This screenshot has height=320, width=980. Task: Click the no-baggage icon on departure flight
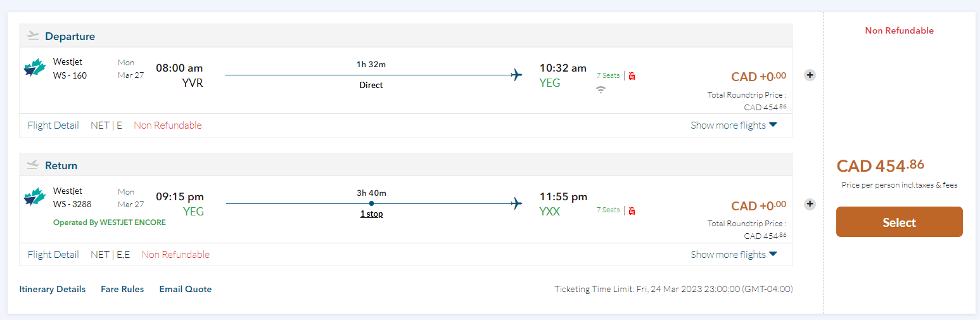632,76
